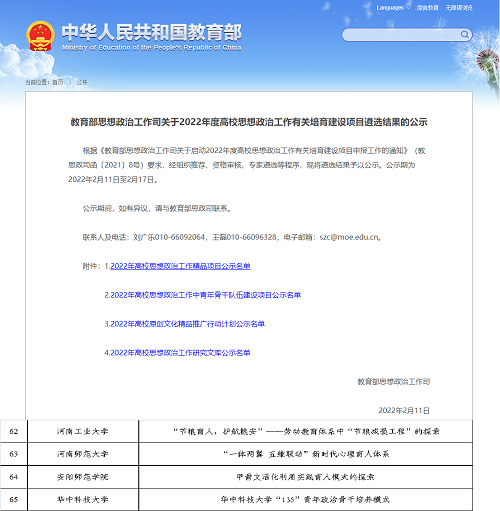The width and height of the screenshot is (500, 511).
Task: Click row number 64 in the table
Action: click(x=14, y=477)
